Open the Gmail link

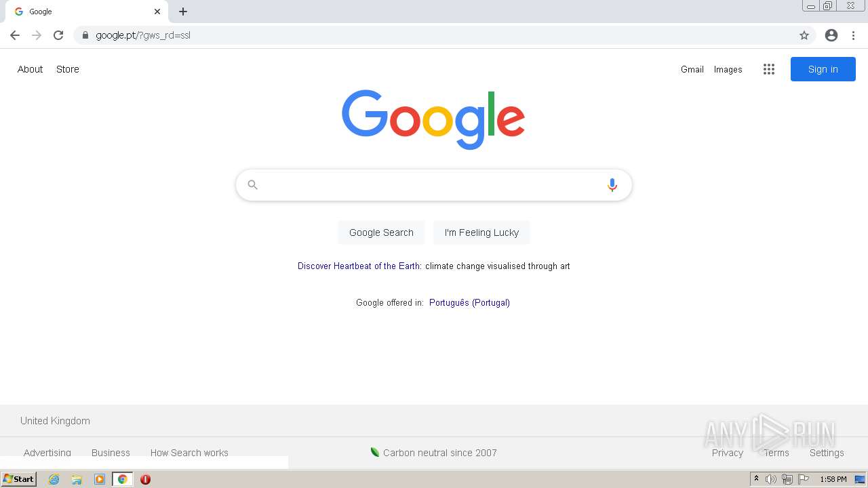click(x=692, y=69)
